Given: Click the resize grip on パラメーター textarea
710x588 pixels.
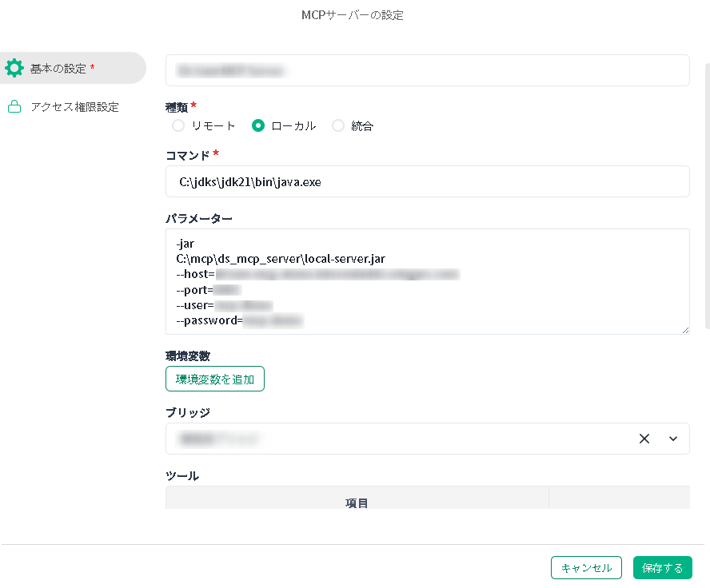Looking at the screenshot, I should point(684,330).
